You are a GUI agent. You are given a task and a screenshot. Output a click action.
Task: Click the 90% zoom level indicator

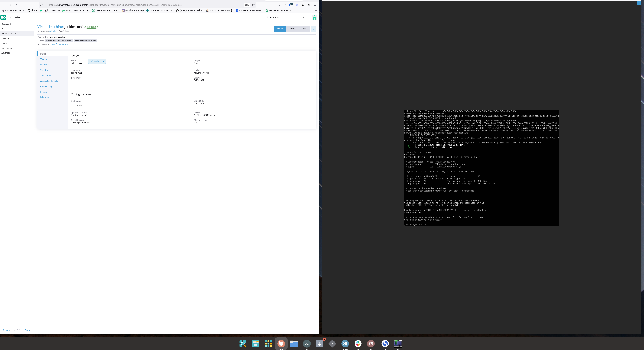(247, 5)
